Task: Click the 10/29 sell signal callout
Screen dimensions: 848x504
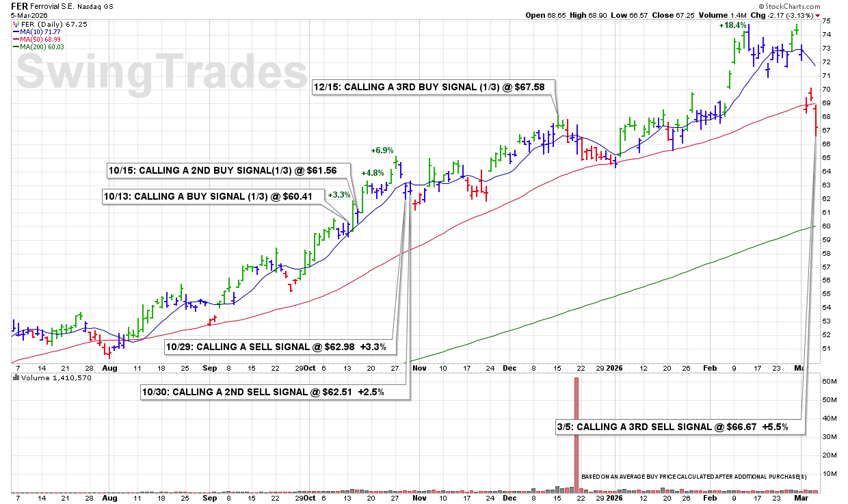Action: click(x=279, y=347)
